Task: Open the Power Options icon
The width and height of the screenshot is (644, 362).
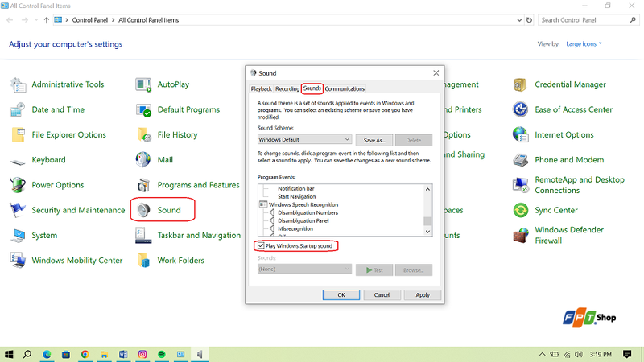Action: coord(18,185)
